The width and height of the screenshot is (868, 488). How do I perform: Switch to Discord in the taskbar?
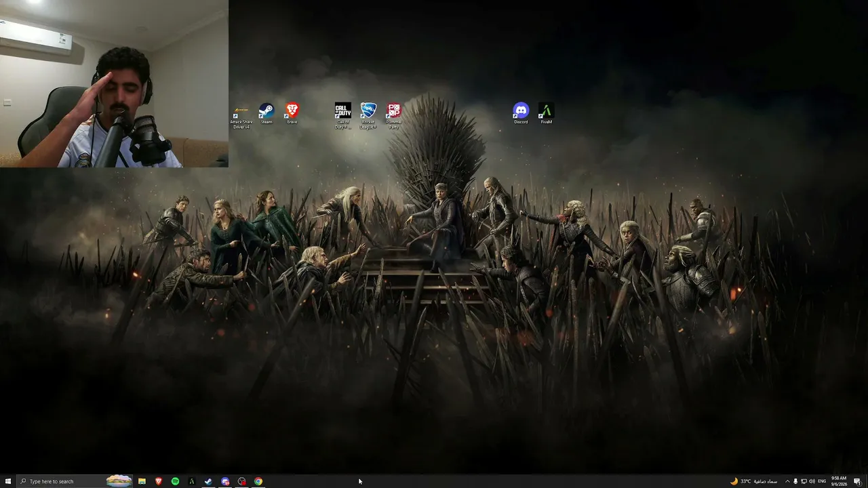tap(225, 481)
